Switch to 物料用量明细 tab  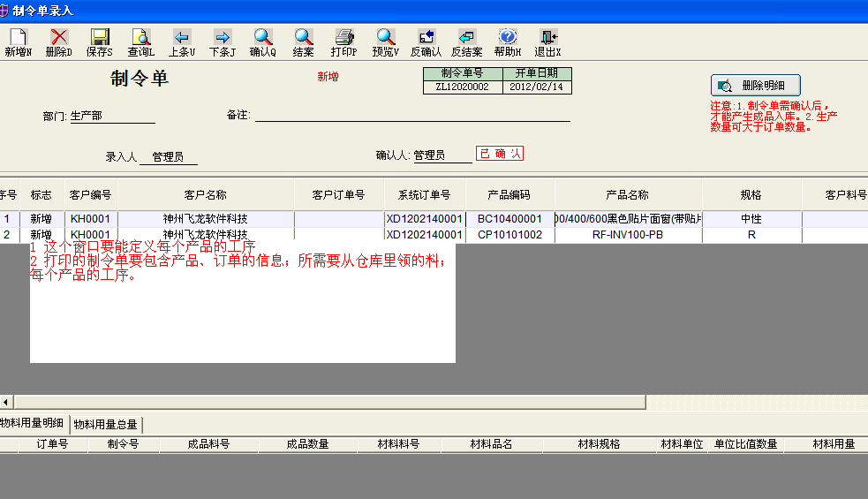coord(32,425)
